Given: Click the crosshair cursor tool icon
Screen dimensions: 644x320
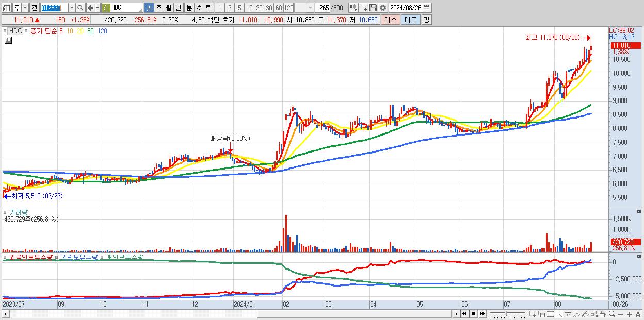Looking at the screenshot, I should click(559, 314).
